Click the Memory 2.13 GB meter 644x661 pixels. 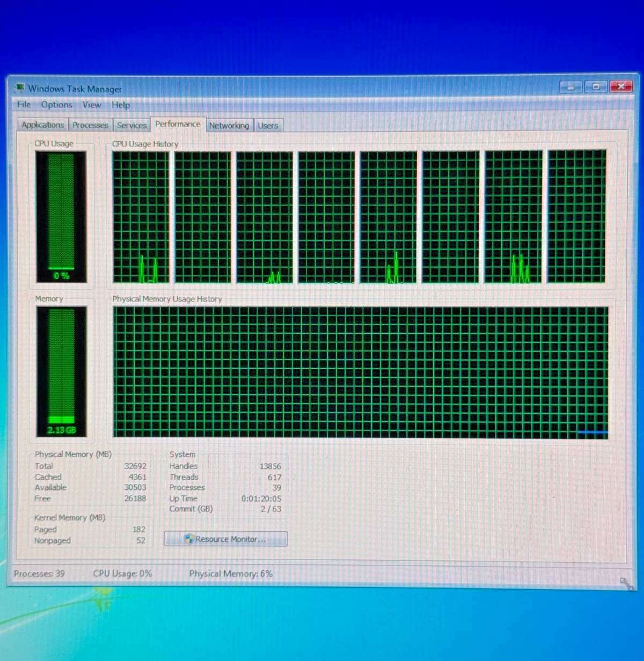point(61,371)
